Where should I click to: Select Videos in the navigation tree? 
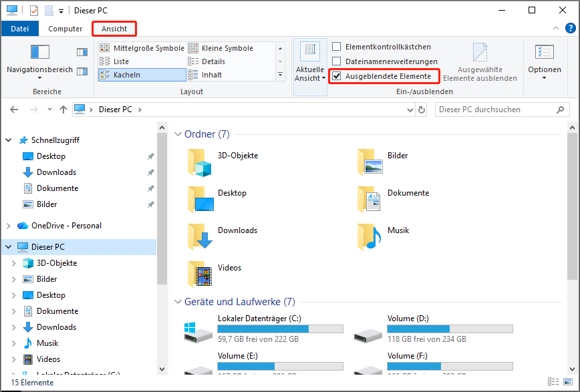[x=48, y=359]
